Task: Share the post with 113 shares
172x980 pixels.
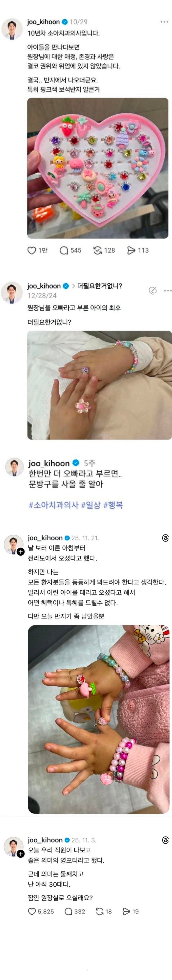Action: (x=131, y=250)
